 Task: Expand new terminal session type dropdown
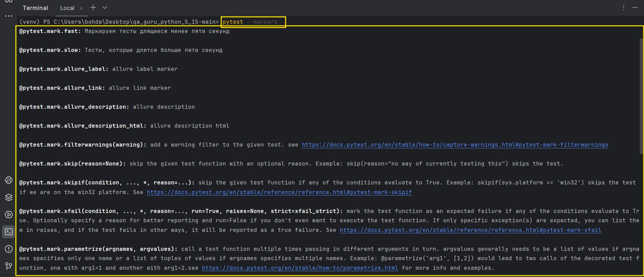tap(105, 8)
